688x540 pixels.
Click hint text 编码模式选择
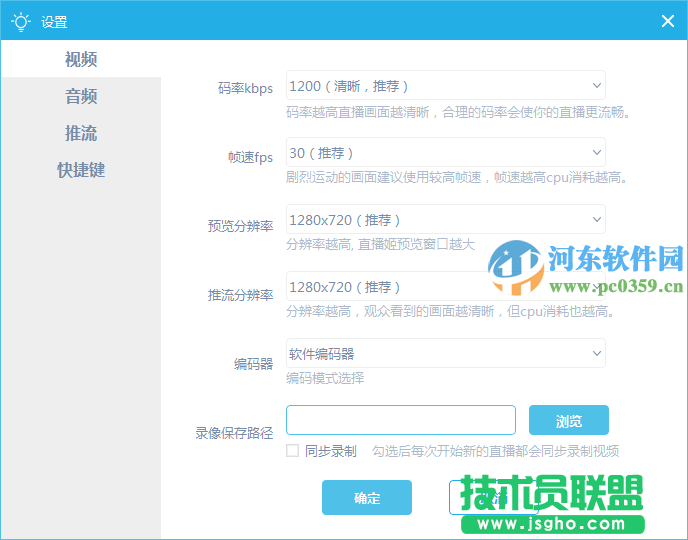325,378
